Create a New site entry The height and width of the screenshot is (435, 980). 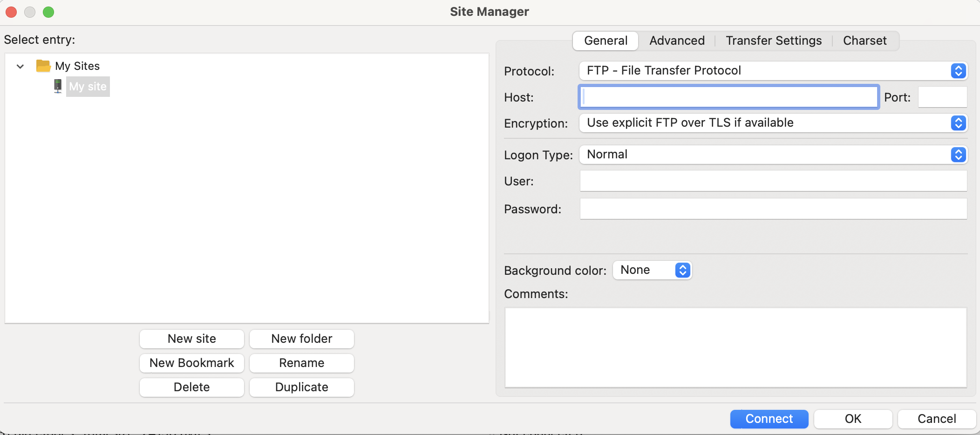click(191, 339)
